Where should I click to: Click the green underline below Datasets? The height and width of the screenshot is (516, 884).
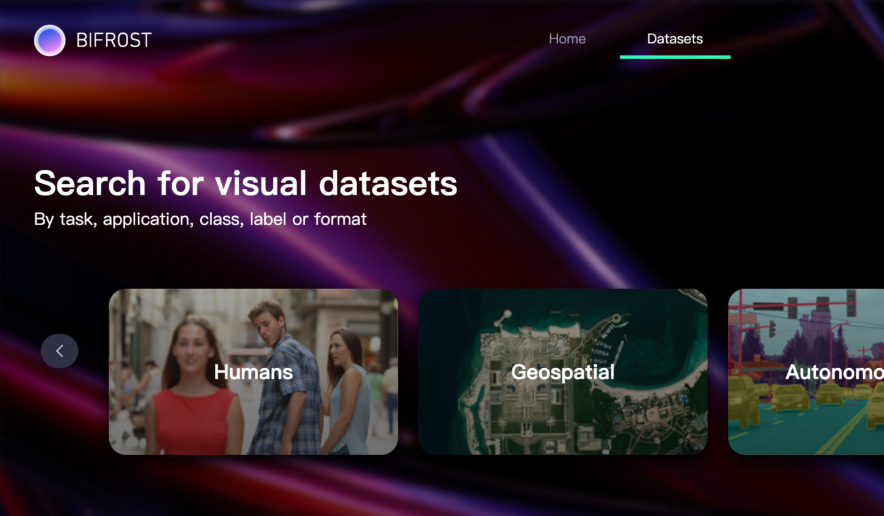click(x=675, y=57)
